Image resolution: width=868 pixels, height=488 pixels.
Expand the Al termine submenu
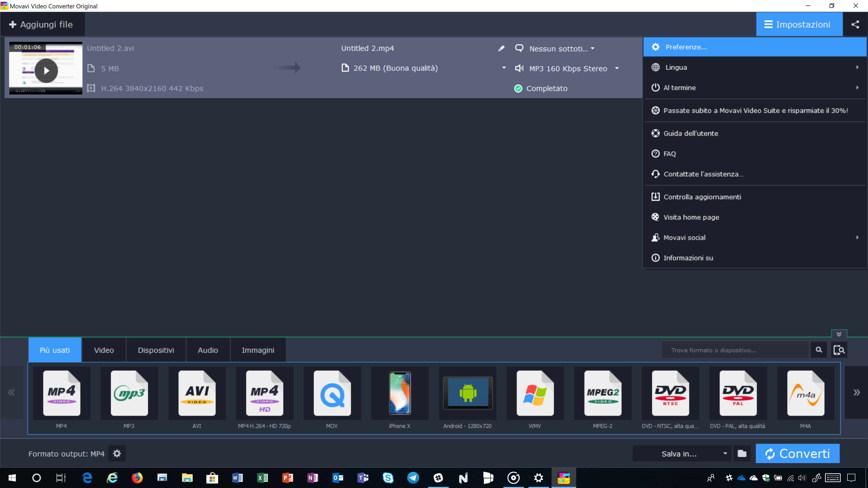(755, 88)
